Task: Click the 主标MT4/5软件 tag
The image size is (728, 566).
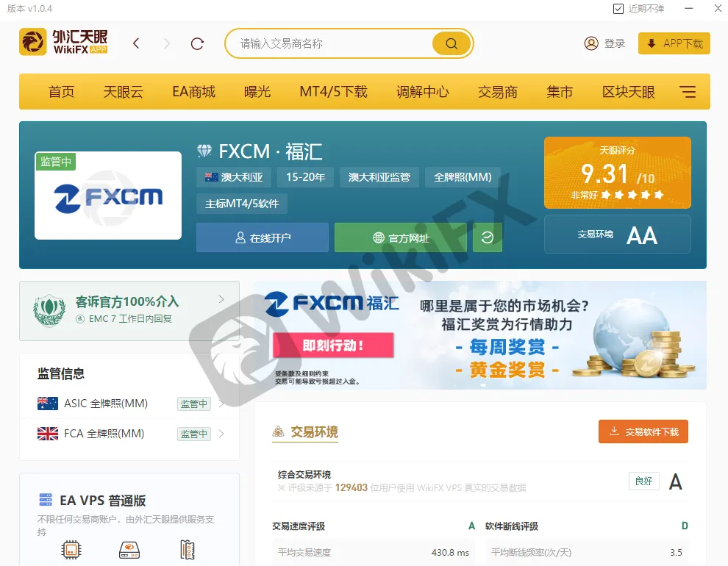Action: pyautogui.click(x=242, y=204)
